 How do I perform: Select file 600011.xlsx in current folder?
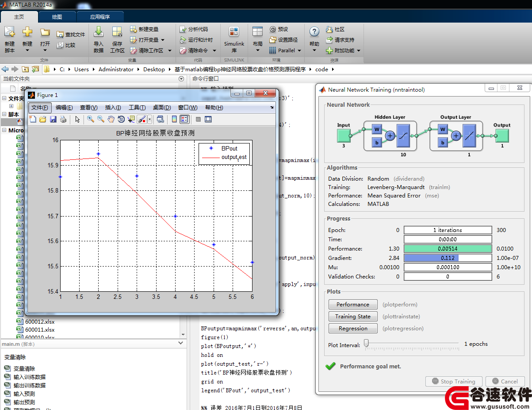pos(40,330)
